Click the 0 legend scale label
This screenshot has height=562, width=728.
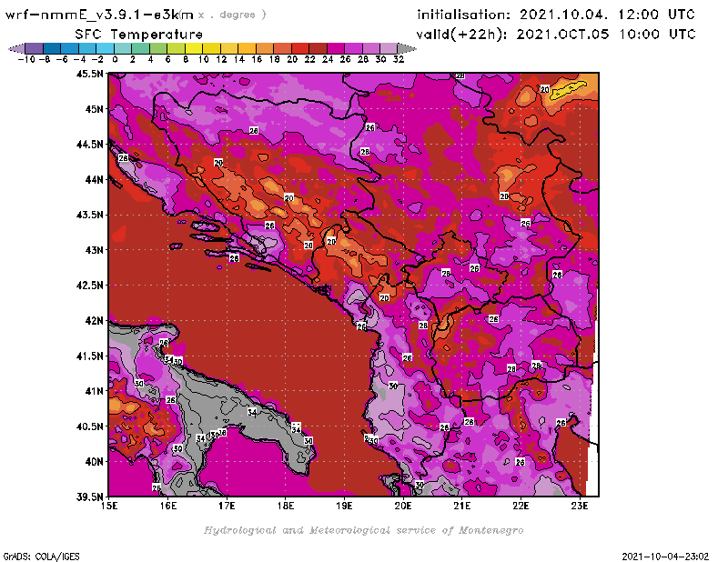pyautogui.click(x=115, y=59)
